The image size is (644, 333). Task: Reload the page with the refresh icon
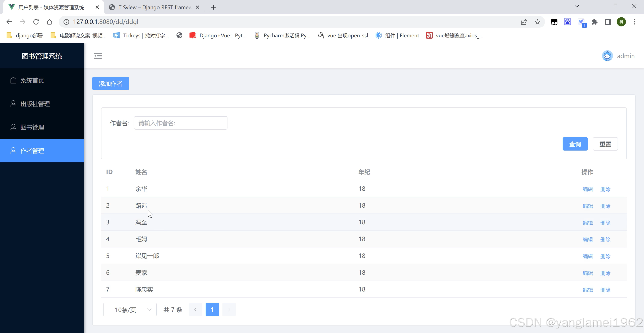36,22
